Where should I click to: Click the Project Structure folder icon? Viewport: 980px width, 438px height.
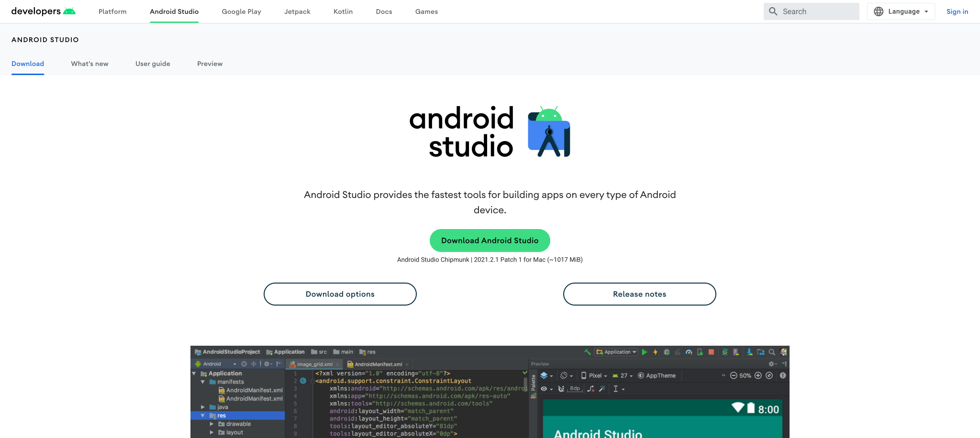pyautogui.click(x=760, y=352)
